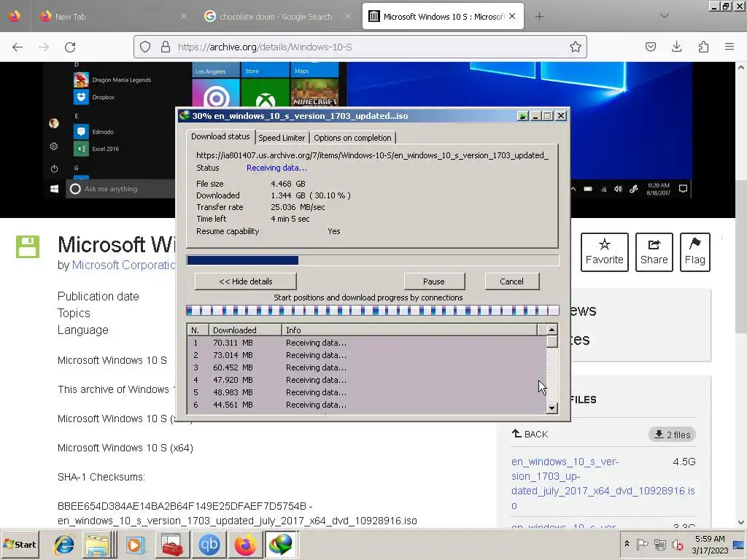
Task: Click the main download progress bar
Action: [x=373, y=260]
